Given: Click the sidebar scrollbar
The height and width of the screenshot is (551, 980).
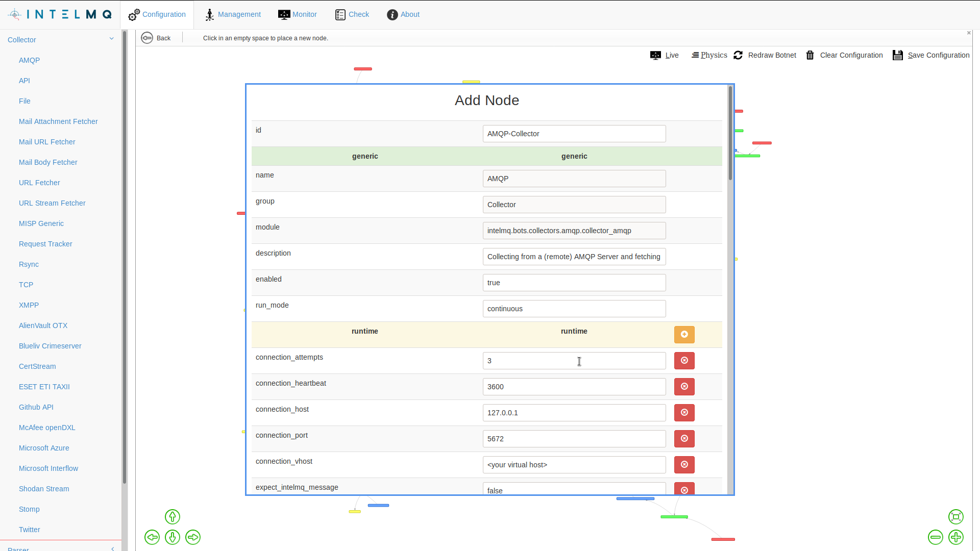Looking at the screenshot, I should click(x=124, y=257).
